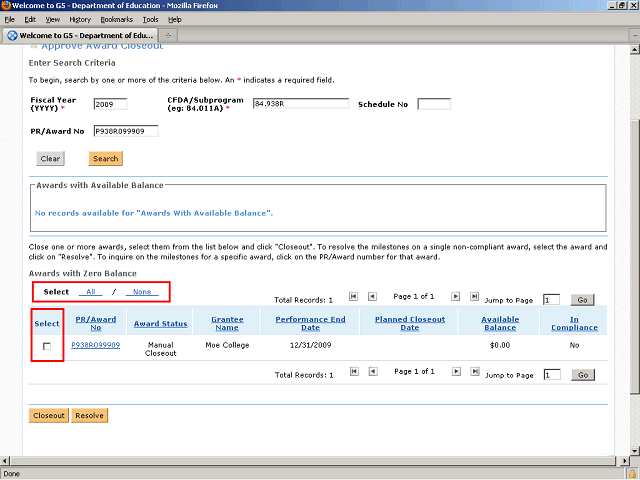Click Manual Closeout status cell
This screenshot has width=640, height=480.
pos(160,349)
